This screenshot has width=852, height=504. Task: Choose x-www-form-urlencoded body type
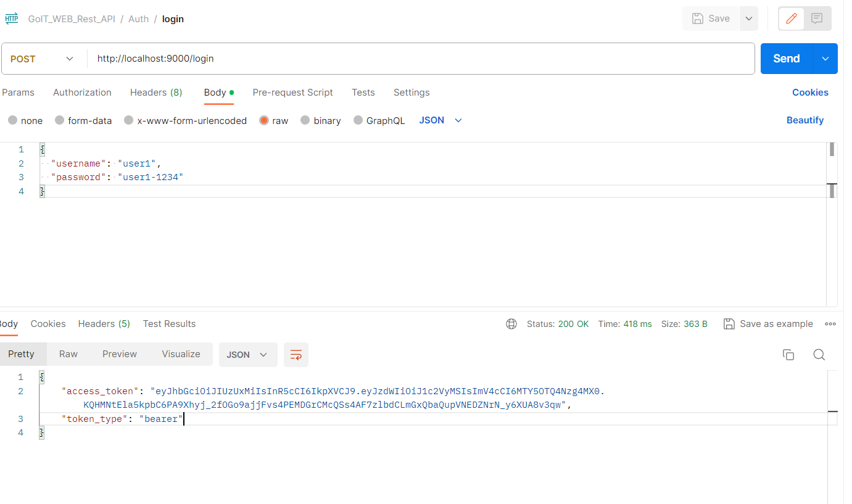pos(185,120)
